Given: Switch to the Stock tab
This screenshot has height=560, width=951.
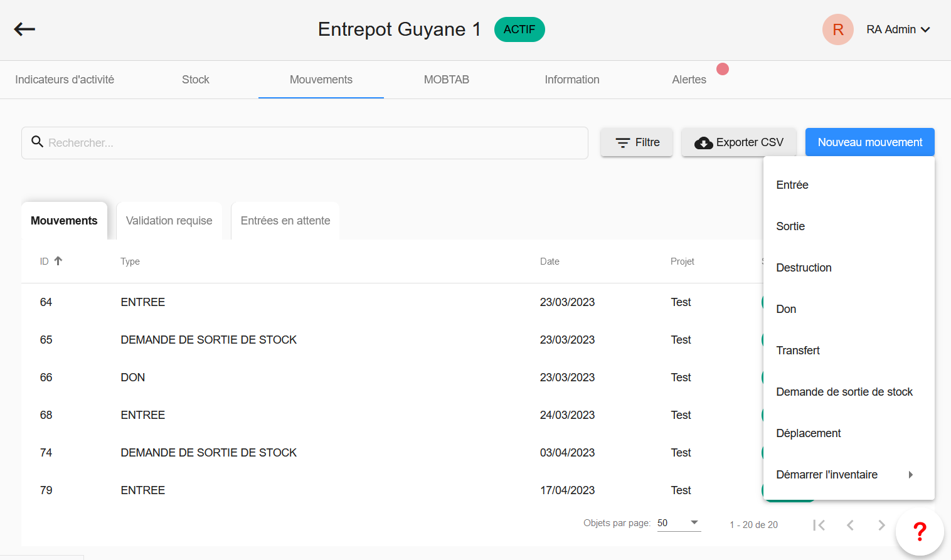Looking at the screenshot, I should point(195,80).
